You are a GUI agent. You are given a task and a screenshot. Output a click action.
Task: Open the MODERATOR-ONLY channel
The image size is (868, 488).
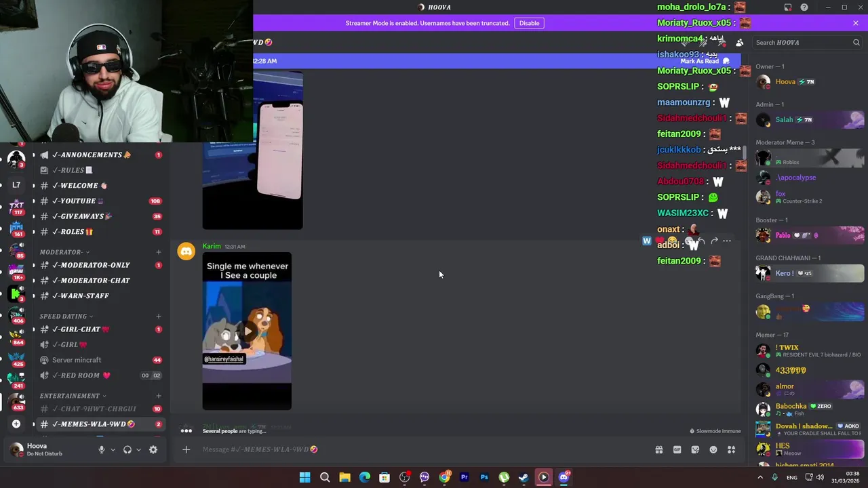102,265
